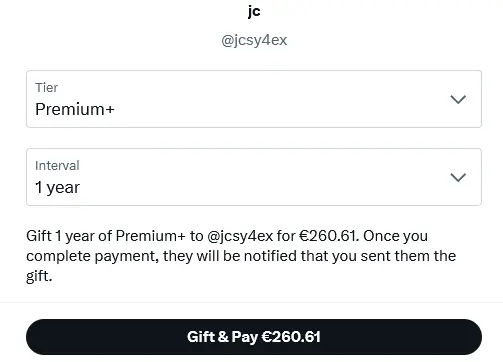Click the @jcsy4ex mention in the gift description
The width and height of the screenshot is (503, 362).
pyautogui.click(x=240, y=236)
